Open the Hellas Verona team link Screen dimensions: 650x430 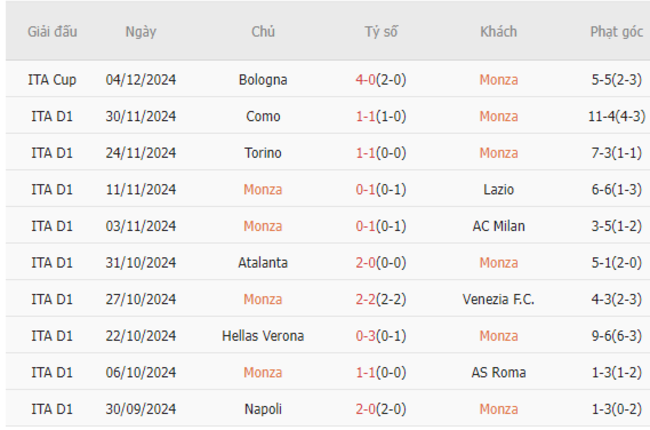pyautogui.click(x=263, y=336)
